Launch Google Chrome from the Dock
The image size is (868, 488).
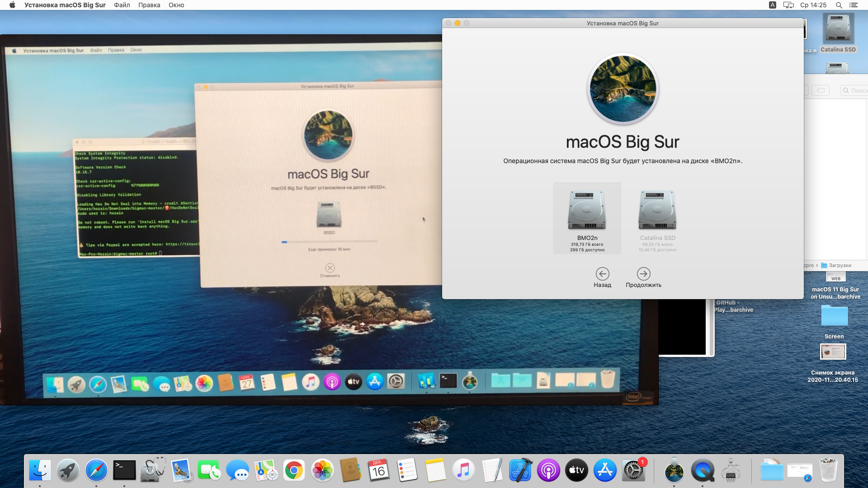(x=294, y=471)
